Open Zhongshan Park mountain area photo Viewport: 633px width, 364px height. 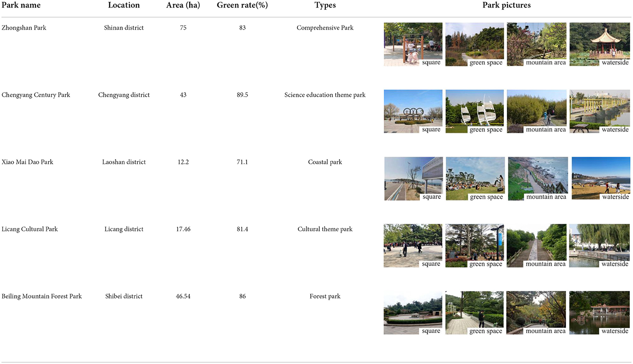[537, 44]
